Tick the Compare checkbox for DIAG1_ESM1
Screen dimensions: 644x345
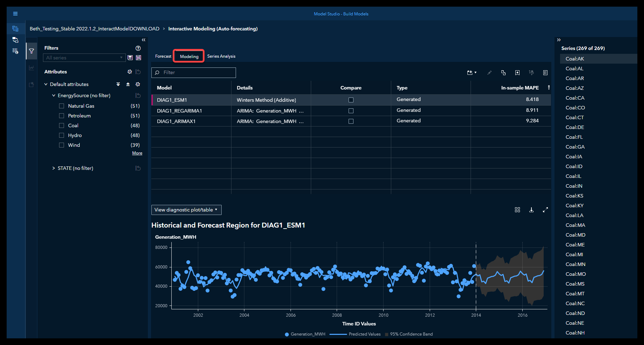pyautogui.click(x=351, y=100)
